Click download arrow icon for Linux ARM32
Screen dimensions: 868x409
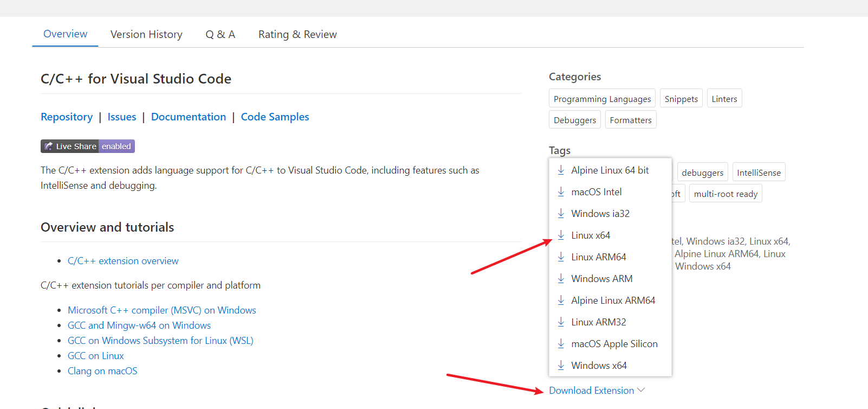pyautogui.click(x=561, y=322)
